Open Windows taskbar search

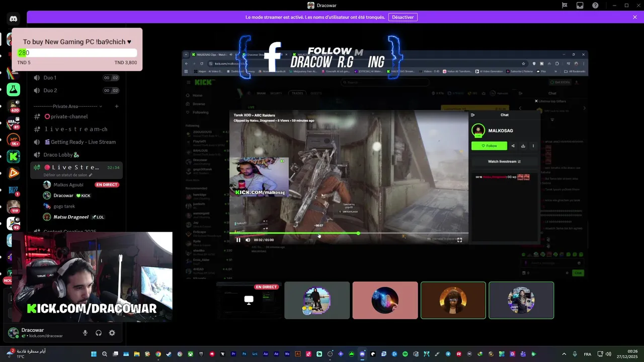click(x=105, y=354)
